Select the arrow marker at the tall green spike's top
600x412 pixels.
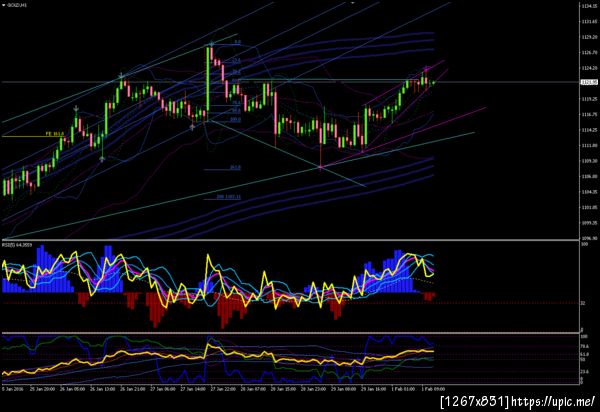211,44
